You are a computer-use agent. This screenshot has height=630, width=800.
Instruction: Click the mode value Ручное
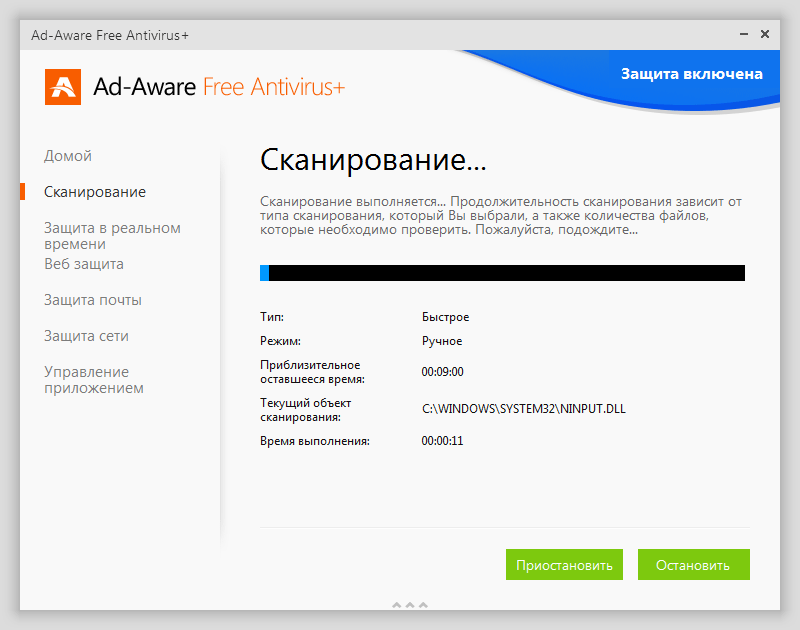coord(442,341)
